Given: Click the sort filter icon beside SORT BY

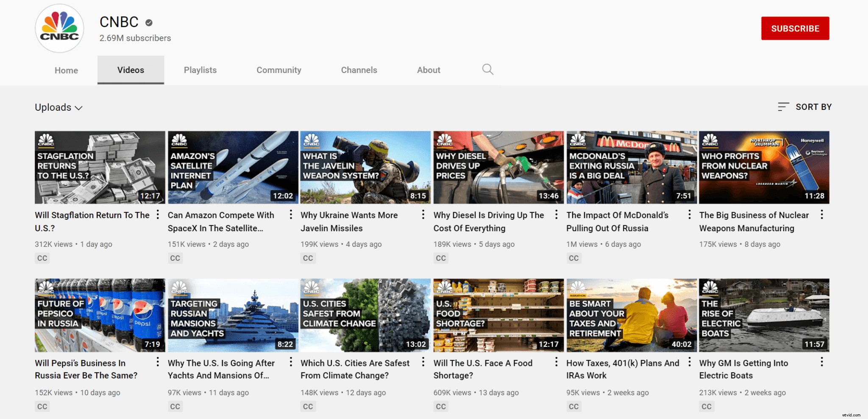Looking at the screenshot, I should [x=782, y=107].
